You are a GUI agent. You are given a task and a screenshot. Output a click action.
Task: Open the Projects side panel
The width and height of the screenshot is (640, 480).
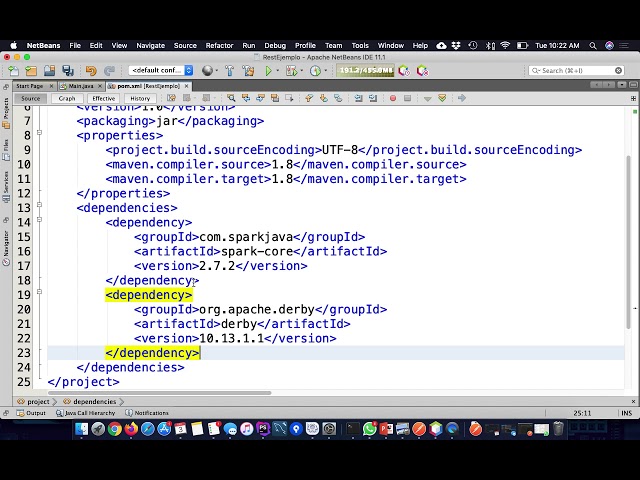pos(6,113)
